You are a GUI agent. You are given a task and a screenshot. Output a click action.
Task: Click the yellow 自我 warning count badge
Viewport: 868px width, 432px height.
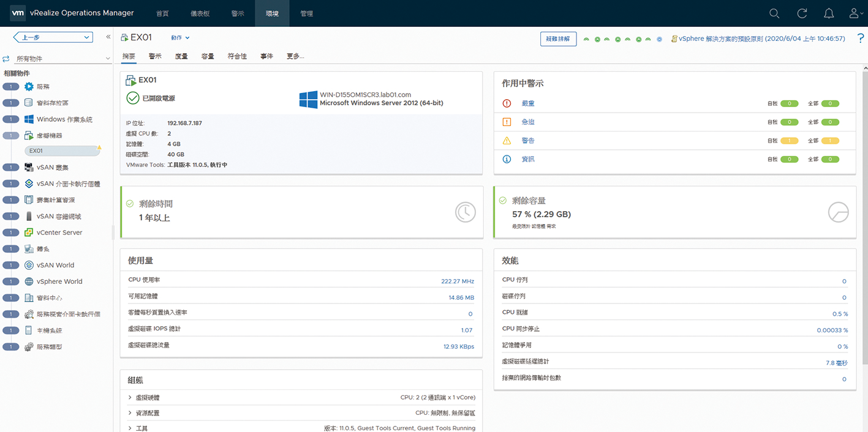click(790, 141)
